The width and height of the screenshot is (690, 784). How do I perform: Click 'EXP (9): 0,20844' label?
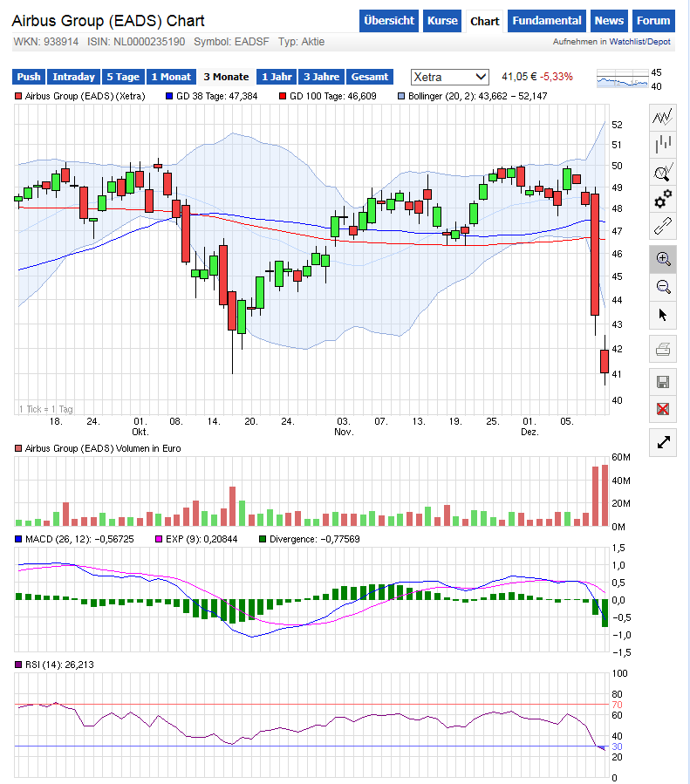coord(202,539)
